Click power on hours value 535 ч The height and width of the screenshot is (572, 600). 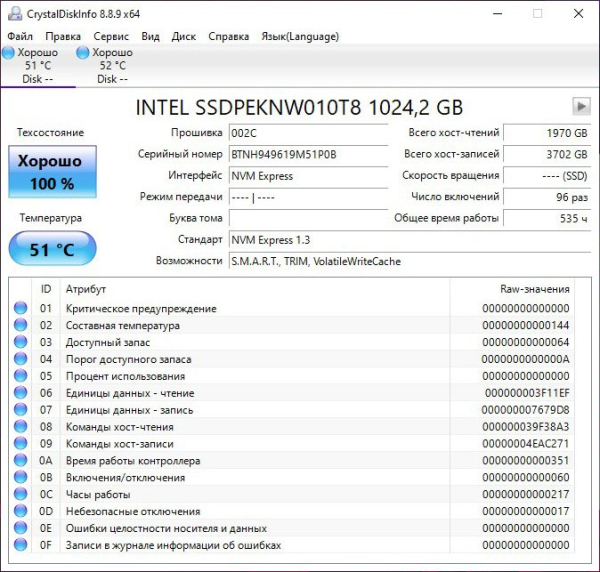547,218
